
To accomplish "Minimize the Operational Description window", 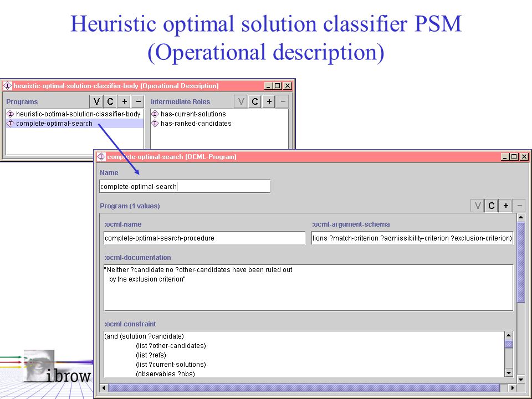I will (x=268, y=86).
